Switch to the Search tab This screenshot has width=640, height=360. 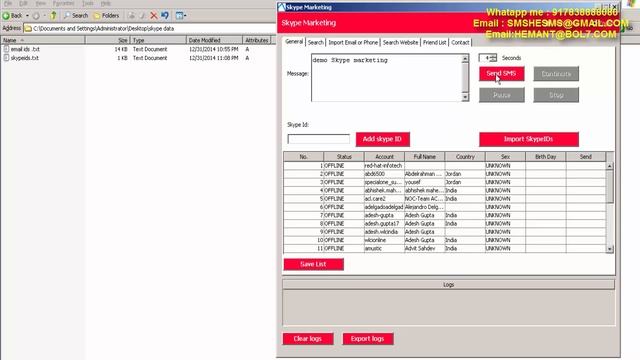pos(316,42)
